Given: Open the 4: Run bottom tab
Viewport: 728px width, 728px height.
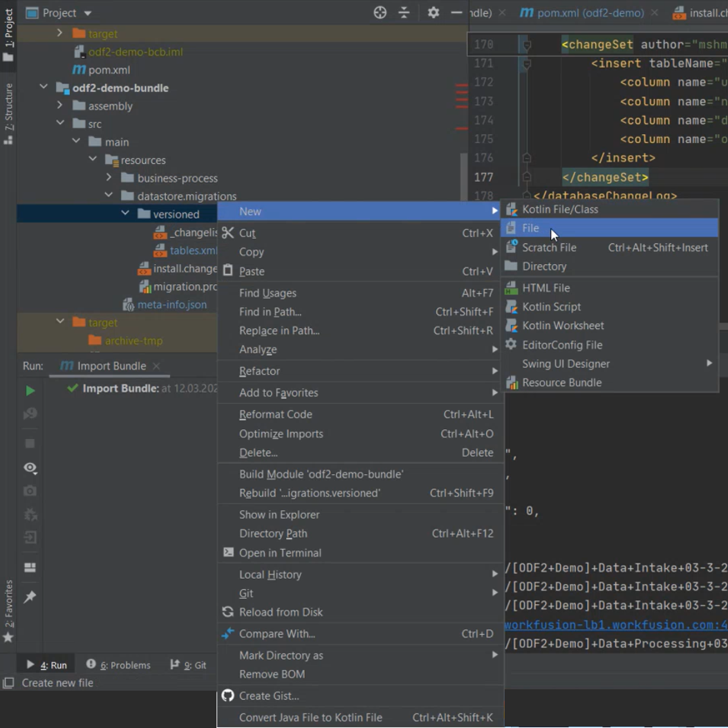Looking at the screenshot, I should click(46, 665).
